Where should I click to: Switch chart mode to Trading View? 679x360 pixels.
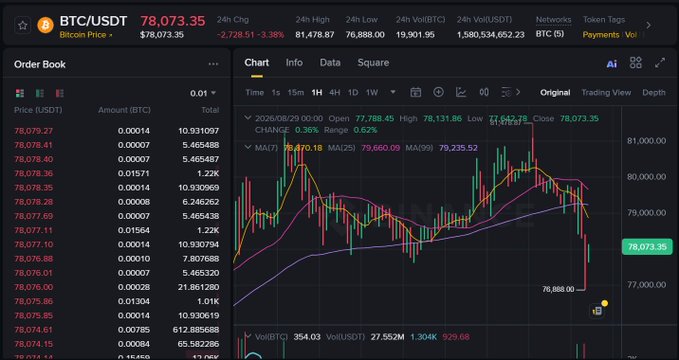(606, 92)
